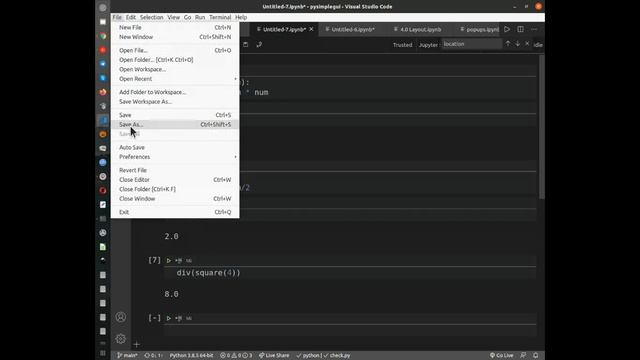The image size is (640, 360).
Task: Expand the Open Recent submenu
Action: [x=175, y=79]
